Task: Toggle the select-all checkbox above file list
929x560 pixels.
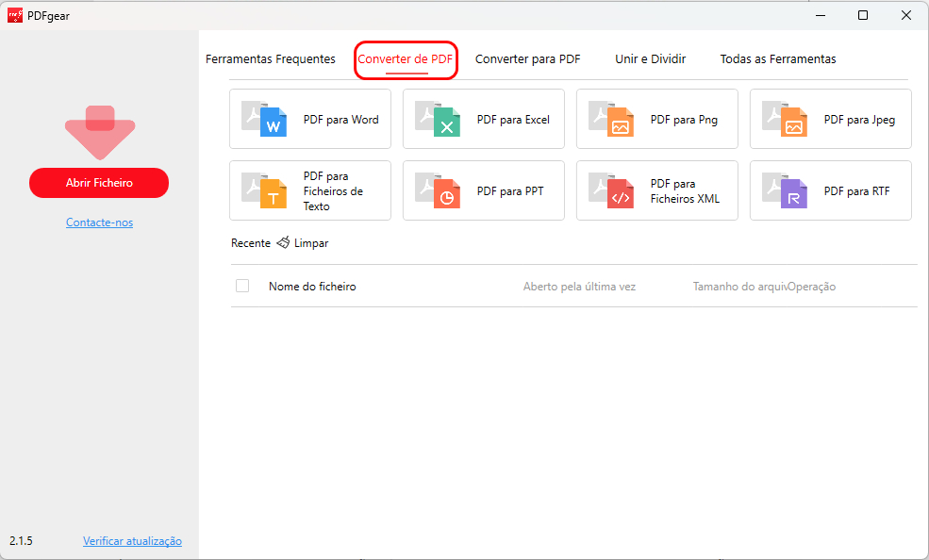Action: pyautogui.click(x=242, y=286)
